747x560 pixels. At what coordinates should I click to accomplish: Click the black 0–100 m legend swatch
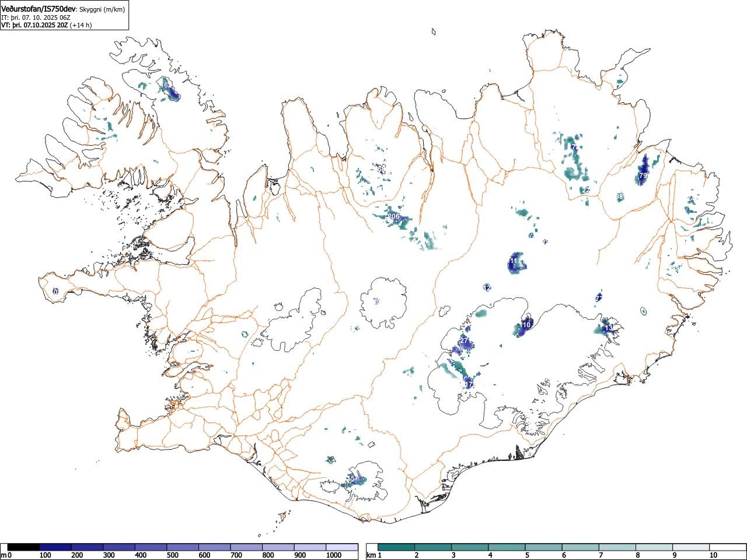pos(24,547)
